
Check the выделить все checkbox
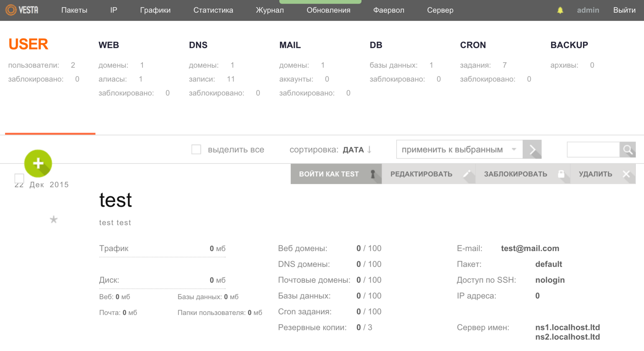196,149
